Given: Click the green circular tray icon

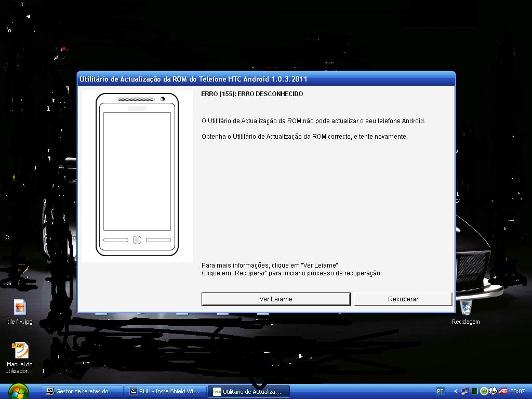Looking at the screenshot, I should 484,391.
